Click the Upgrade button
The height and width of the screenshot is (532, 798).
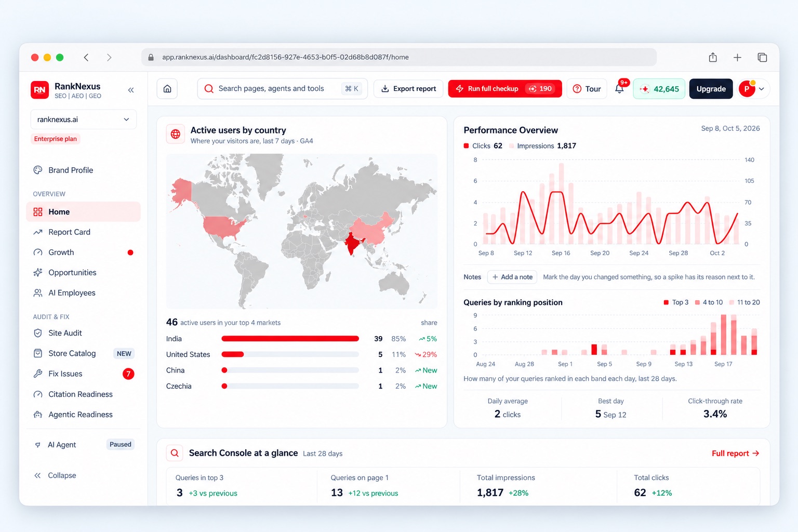(711, 89)
